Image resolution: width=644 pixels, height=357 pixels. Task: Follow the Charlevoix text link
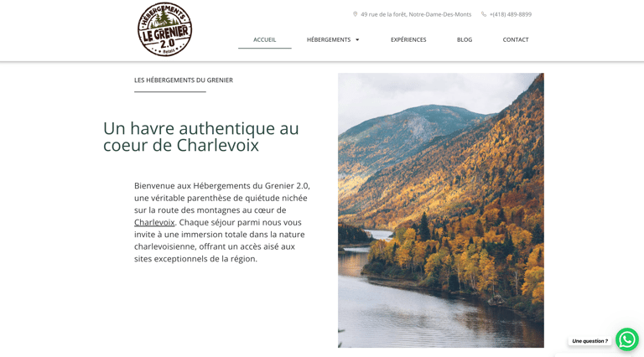point(154,222)
